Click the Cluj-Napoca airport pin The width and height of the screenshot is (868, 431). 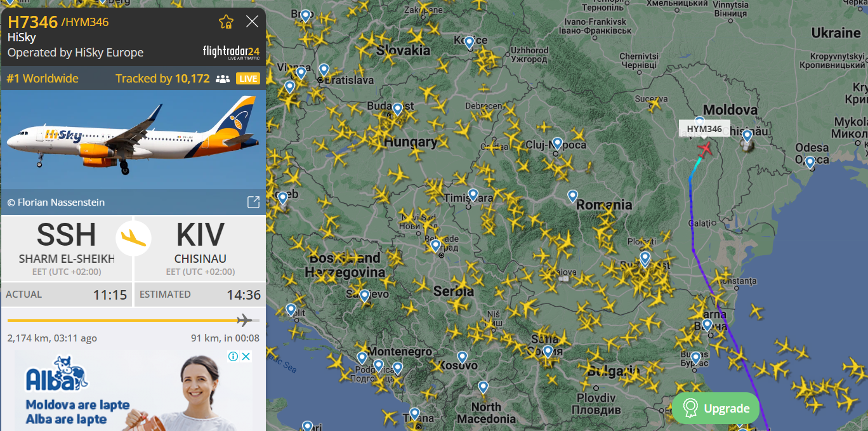point(557,143)
